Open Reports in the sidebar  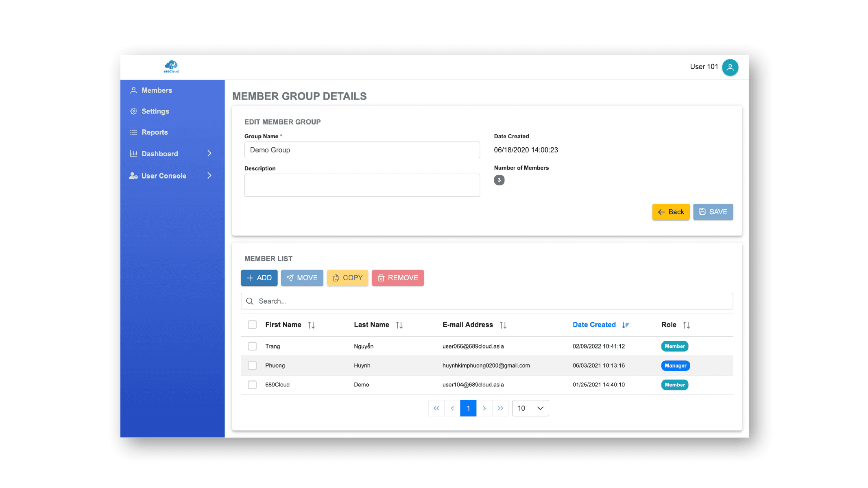coord(155,132)
